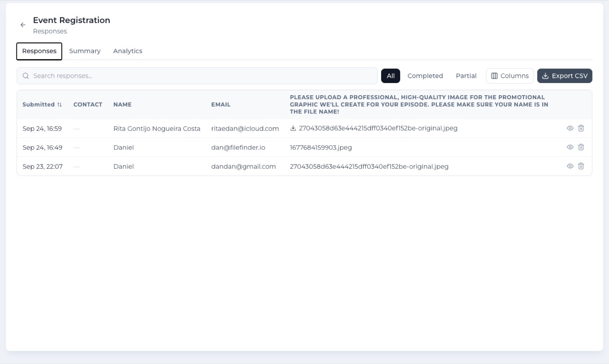Viewport: 609px width, 364px height.
Task: Go back using the arrow beside Event Registration
Action: [x=23, y=25]
